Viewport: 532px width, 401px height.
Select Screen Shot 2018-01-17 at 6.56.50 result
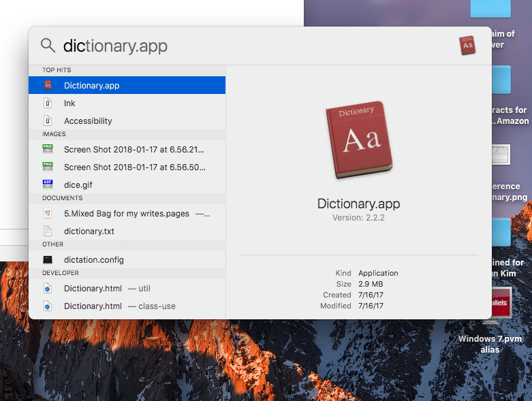127,167
